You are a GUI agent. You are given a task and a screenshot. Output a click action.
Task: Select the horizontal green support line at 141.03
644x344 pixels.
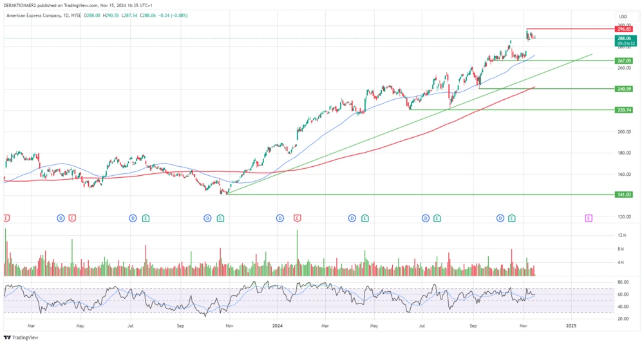(x=421, y=195)
